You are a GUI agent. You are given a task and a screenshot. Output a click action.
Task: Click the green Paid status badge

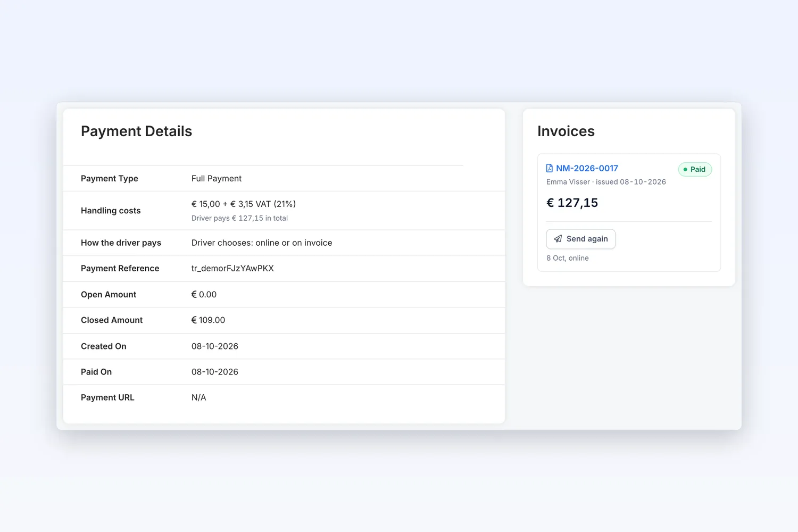point(695,169)
